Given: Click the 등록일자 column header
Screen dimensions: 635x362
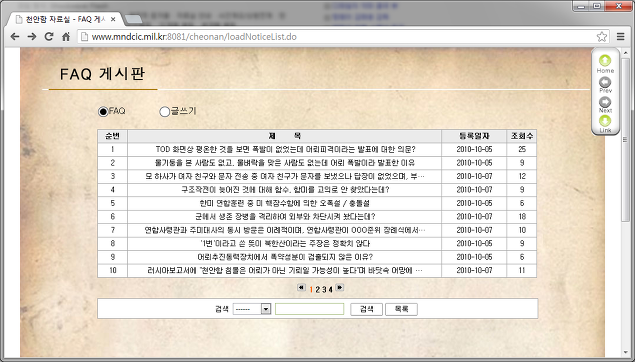Looking at the screenshot, I should [474, 136].
